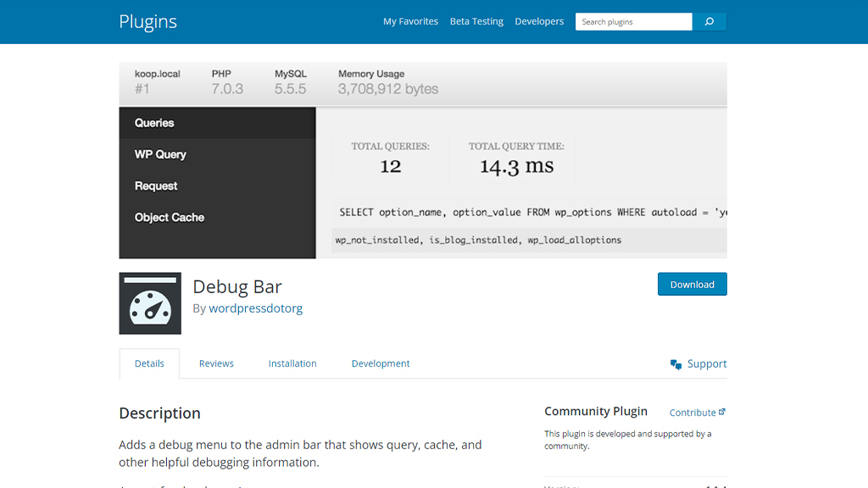Click inside the Search plugins field

click(x=633, y=21)
